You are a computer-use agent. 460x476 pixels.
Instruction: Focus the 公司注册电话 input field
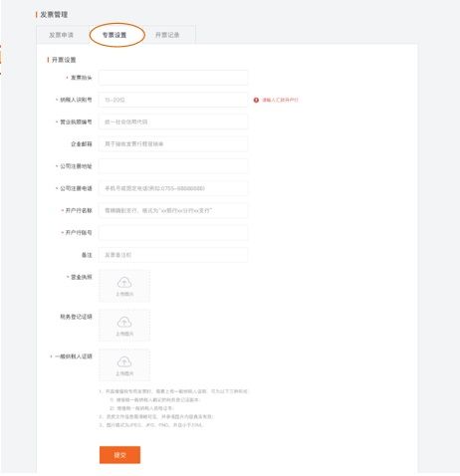coord(173,188)
